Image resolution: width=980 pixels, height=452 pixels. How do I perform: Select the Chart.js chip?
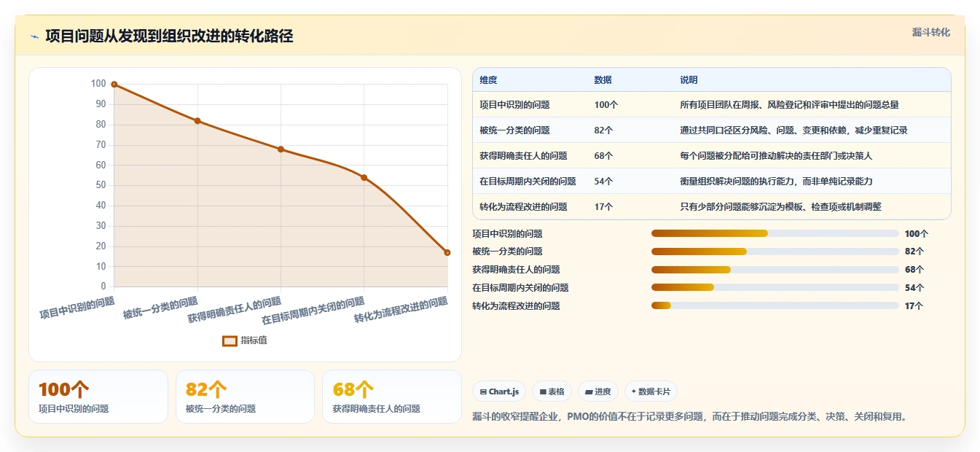click(x=499, y=391)
